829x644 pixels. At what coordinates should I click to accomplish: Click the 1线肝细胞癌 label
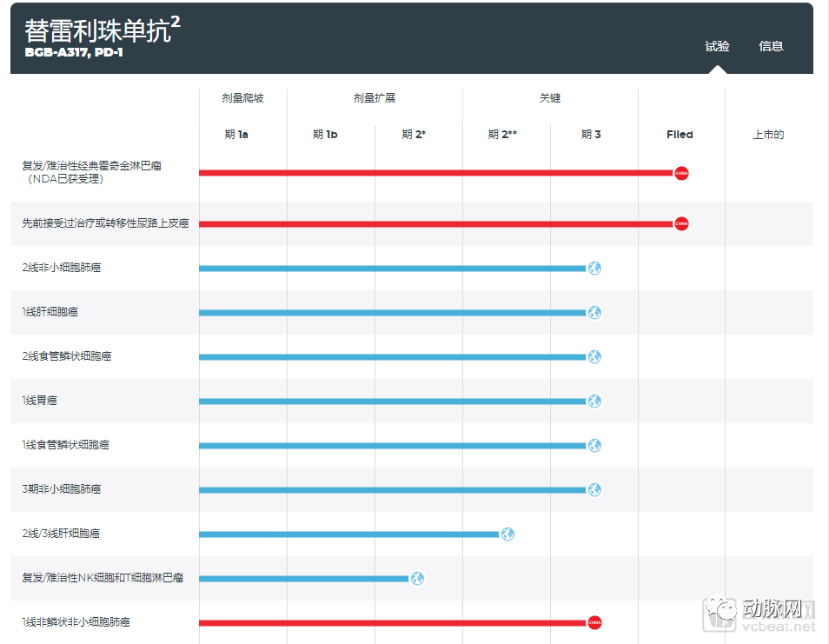click(x=50, y=312)
